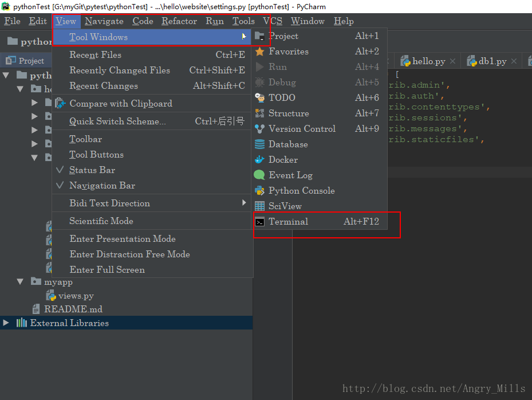Close the View menu
532x400 pixels.
[x=66, y=21]
